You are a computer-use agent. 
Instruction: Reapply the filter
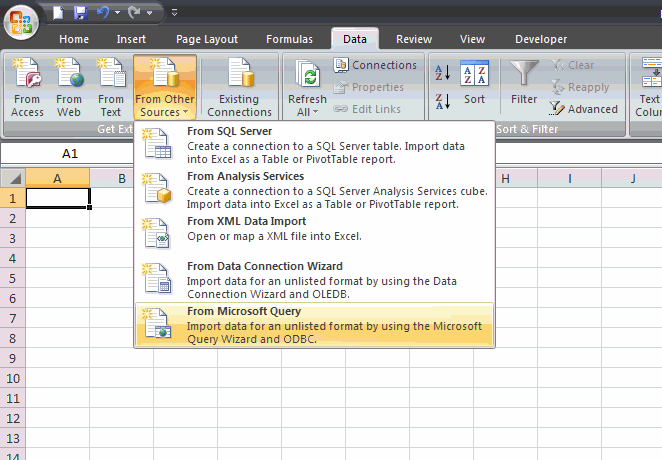point(580,87)
